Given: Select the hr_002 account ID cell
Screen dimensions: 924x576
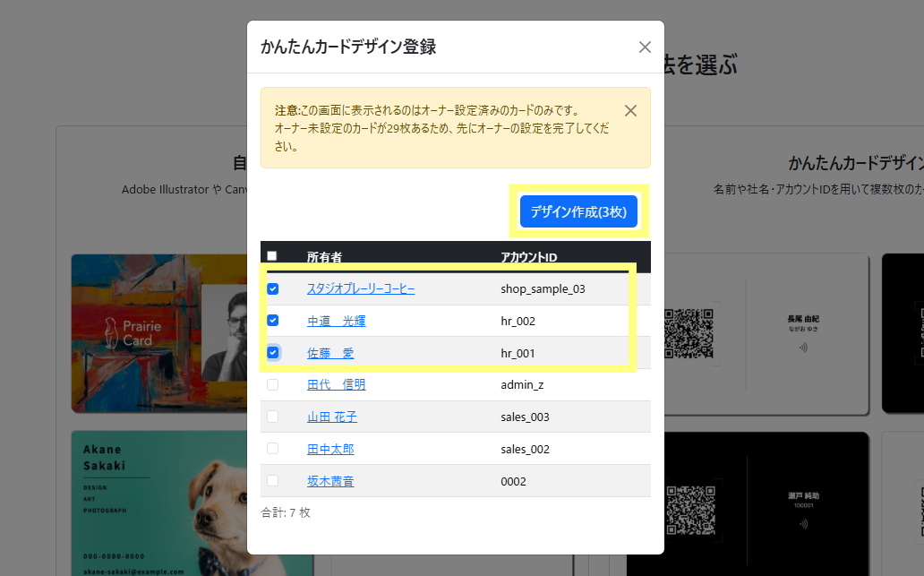Looking at the screenshot, I should pos(518,322).
